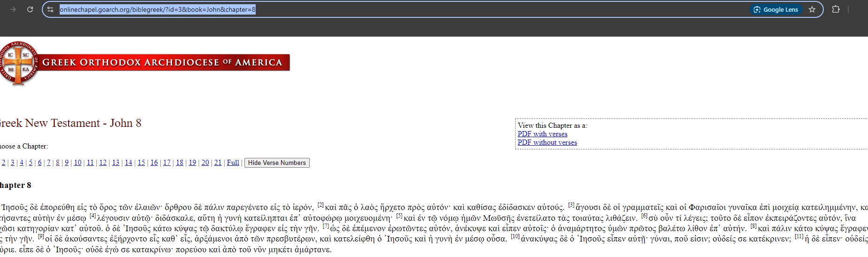This screenshot has width=868, height=257.
Task: Click the Greek Orthodox Archdiocese of America banner
Action: coord(162,63)
